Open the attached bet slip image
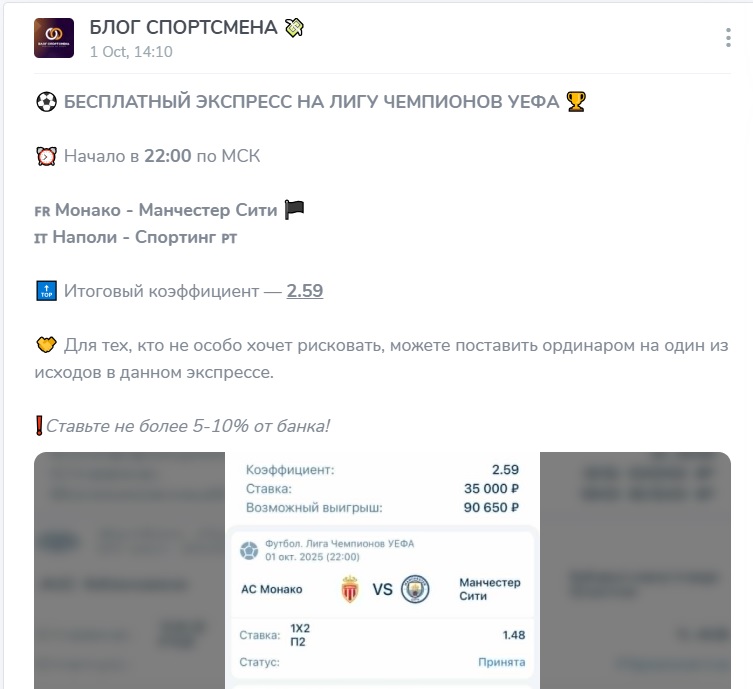Viewport: 753px width, 689px height. click(382, 570)
